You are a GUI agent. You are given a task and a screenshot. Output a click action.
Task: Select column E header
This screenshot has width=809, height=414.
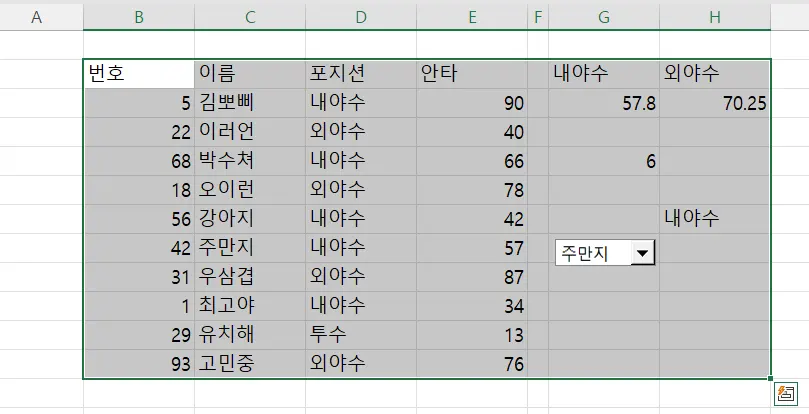(x=472, y=17)
